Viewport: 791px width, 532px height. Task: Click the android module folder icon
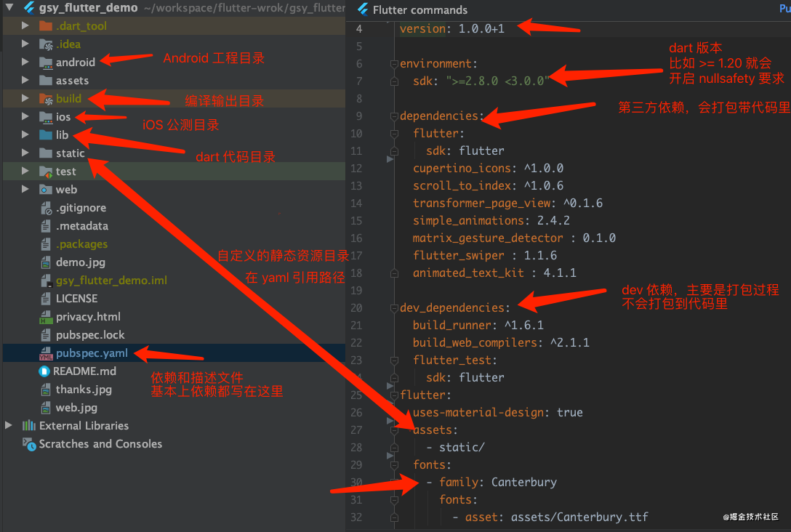46,63
